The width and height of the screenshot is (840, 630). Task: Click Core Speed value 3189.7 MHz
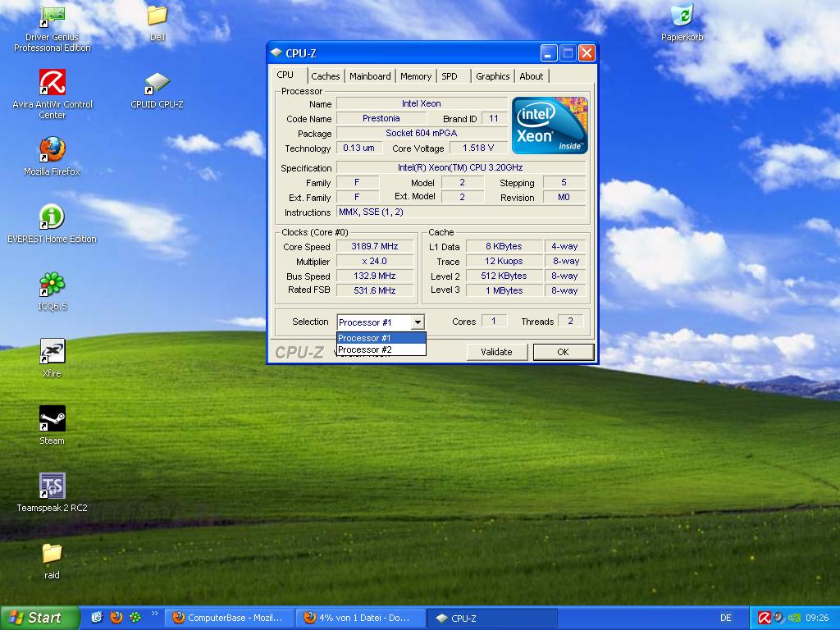pyautogui.click(x=375, y=246)
